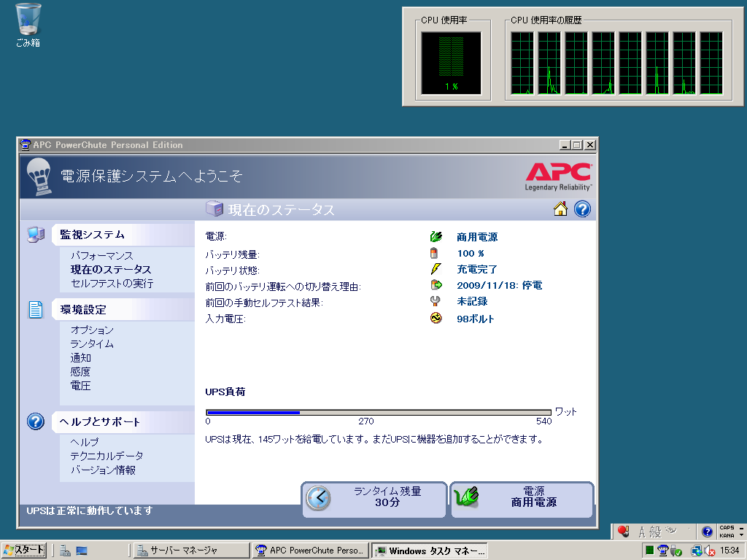The image size is (747, 560).
Task: Select パフォーマンス in sidebar
Action: click(102, 256)
